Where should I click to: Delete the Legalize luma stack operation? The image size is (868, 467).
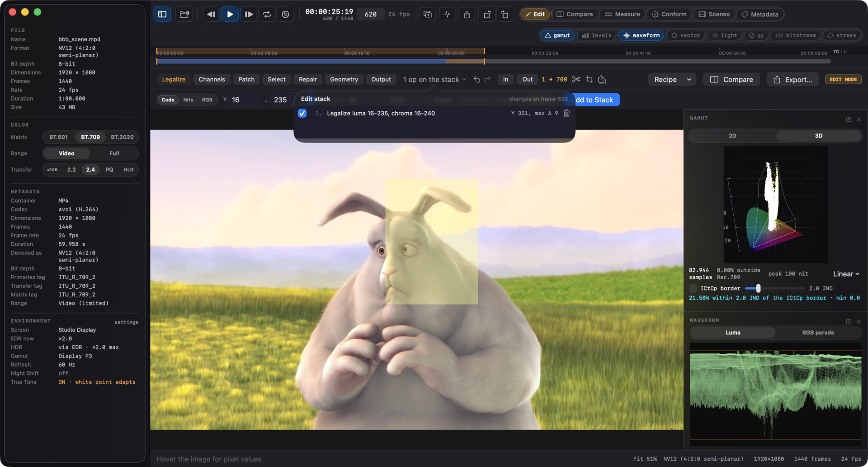click(x=566, y=113)
